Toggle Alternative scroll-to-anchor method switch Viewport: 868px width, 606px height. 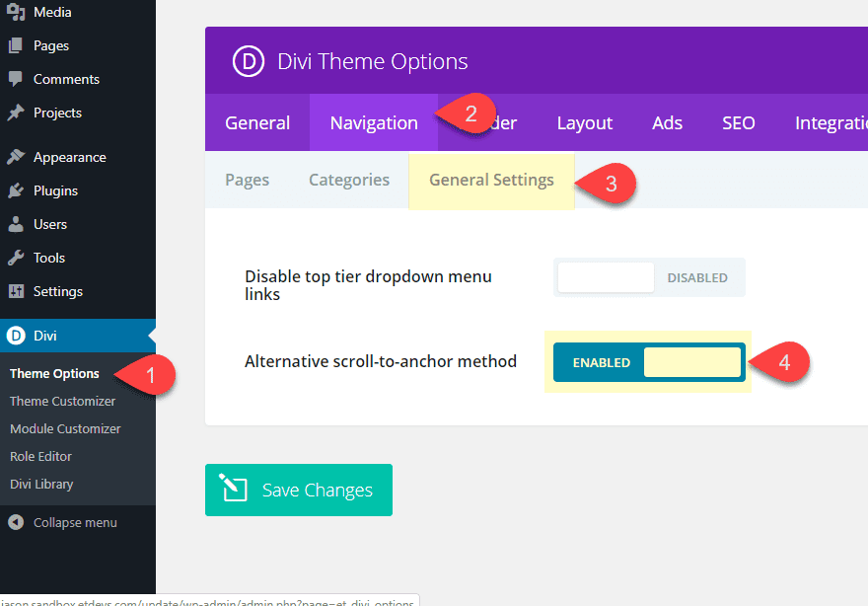649,362
